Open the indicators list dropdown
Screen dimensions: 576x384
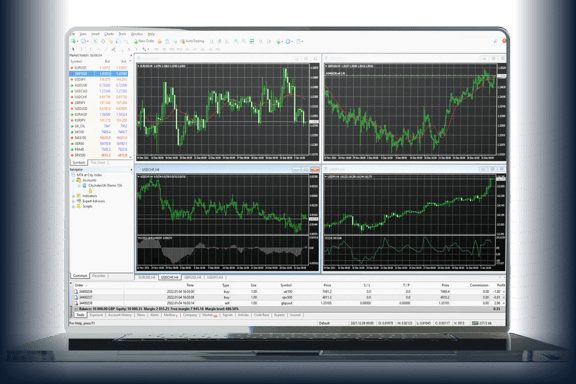click(x=280, y=41)
